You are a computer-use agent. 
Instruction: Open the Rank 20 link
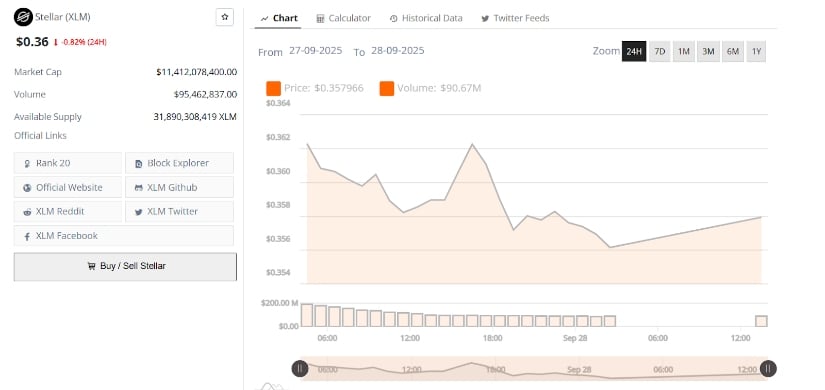(68, 163)
